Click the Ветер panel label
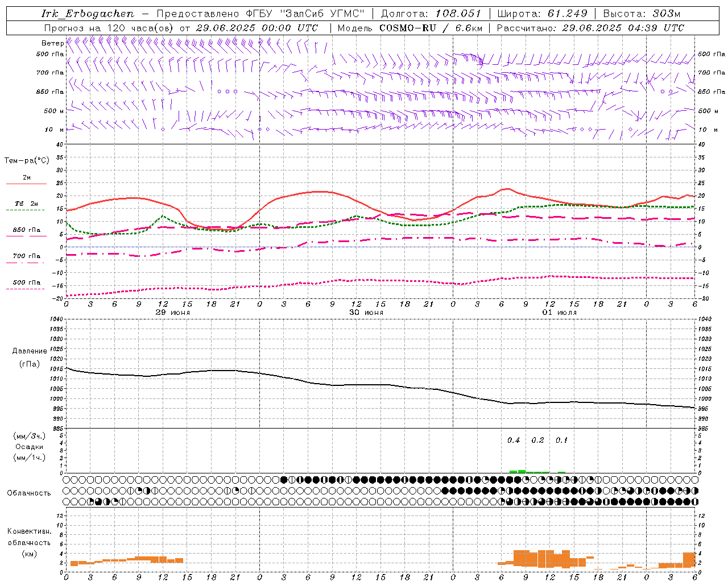 click(x=52, y=43)
